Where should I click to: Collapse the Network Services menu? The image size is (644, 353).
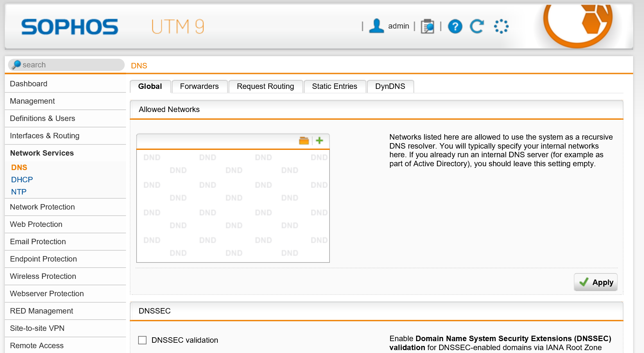[x=65, y=153]
